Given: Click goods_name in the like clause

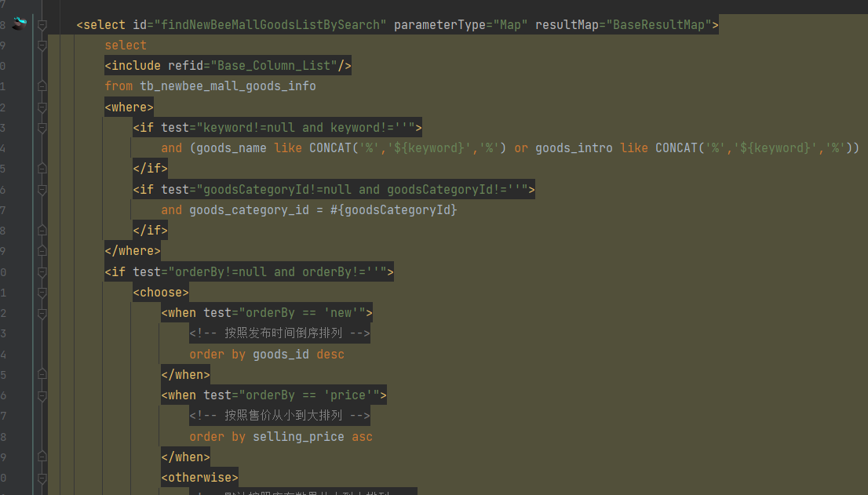Looking at the screenshot, I should pyautogui.click(x=232, y=148).
